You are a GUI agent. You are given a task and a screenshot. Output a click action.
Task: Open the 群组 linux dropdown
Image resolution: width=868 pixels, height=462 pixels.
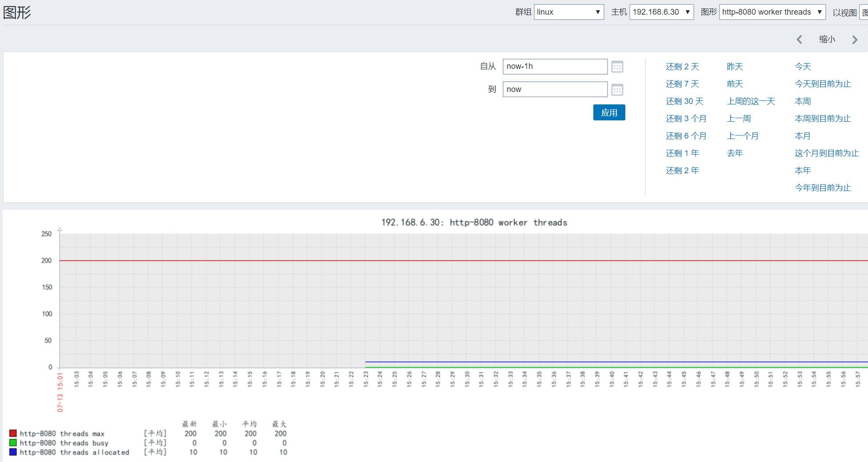[568, 12]
